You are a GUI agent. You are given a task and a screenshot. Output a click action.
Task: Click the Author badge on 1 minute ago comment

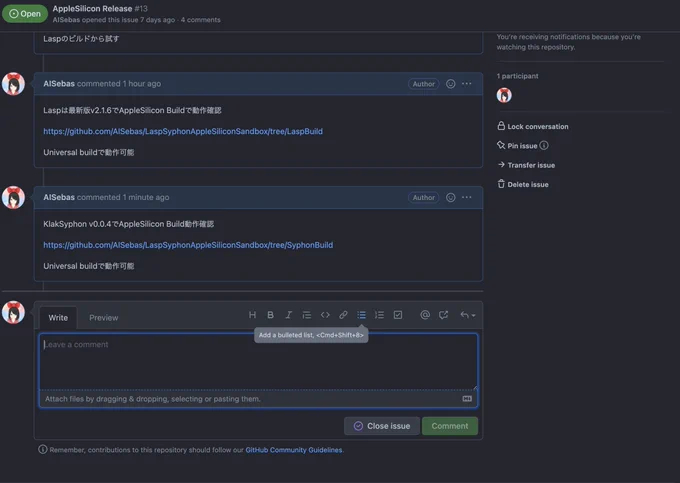tap(423, 197)
